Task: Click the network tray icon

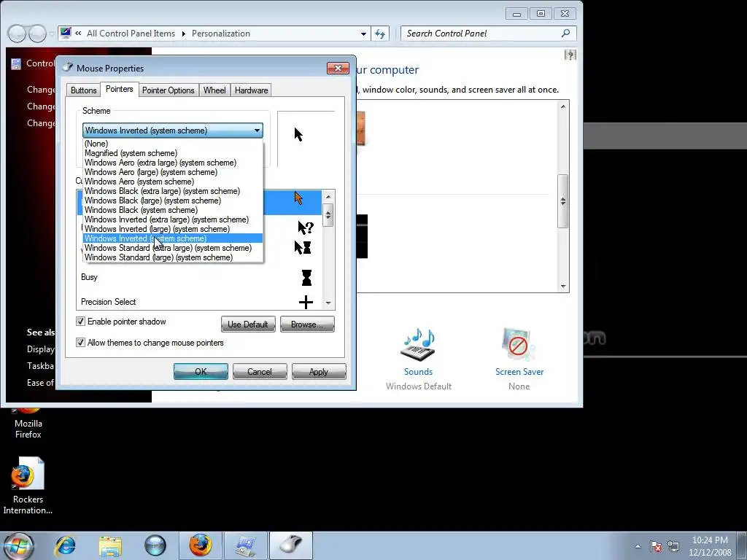Action: [673, 546]
